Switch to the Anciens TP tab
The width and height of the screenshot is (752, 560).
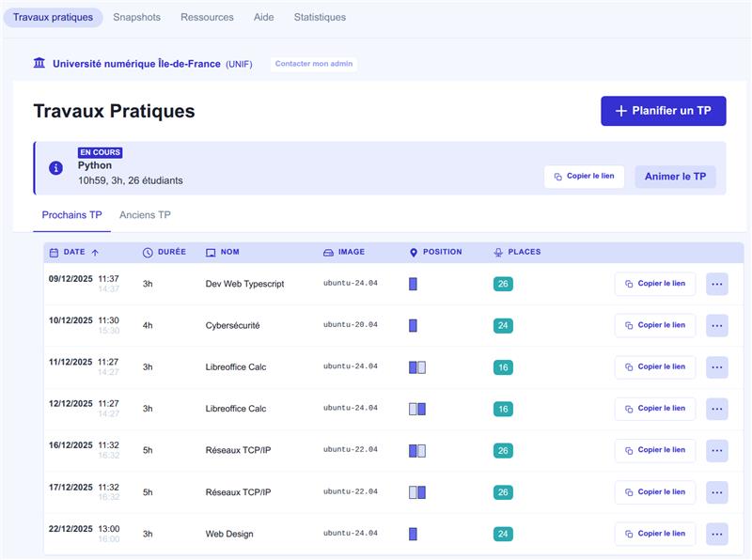(145, 215)
